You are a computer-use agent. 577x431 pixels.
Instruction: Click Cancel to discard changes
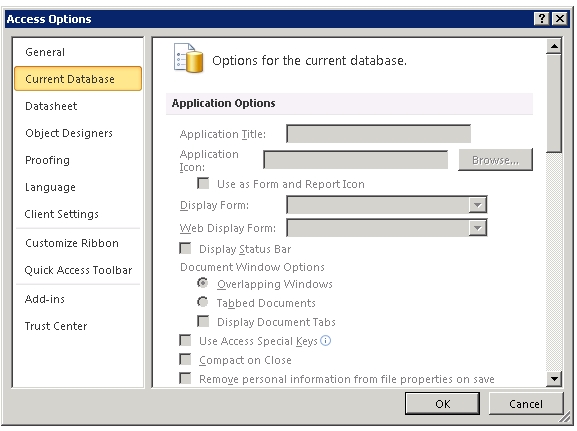click(526, 404)
